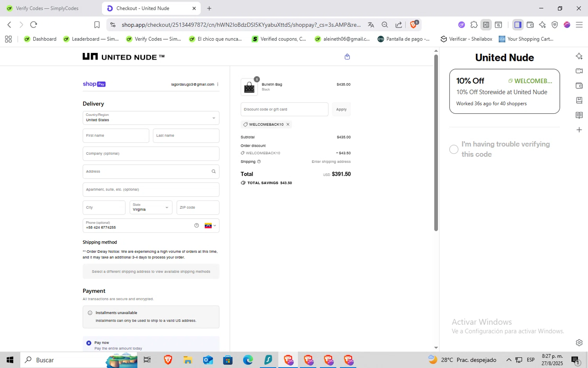Screen dimensions: 588x368
Task: Share this page via share icon
Action: [x=399, y=25]
